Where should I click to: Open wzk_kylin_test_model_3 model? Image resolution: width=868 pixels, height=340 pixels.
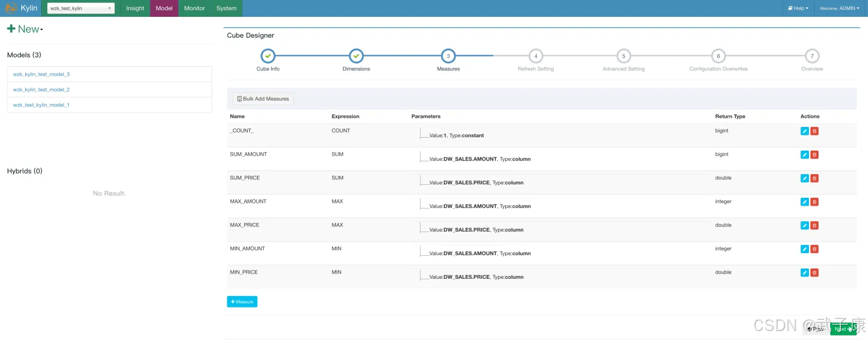click(x=42, y=74)
